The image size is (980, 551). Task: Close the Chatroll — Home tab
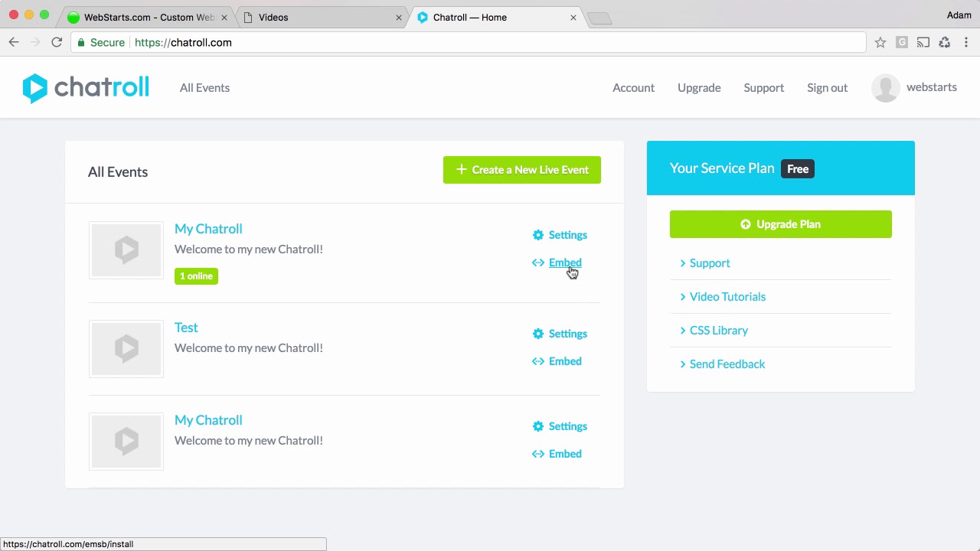click(x=573, y=18)
